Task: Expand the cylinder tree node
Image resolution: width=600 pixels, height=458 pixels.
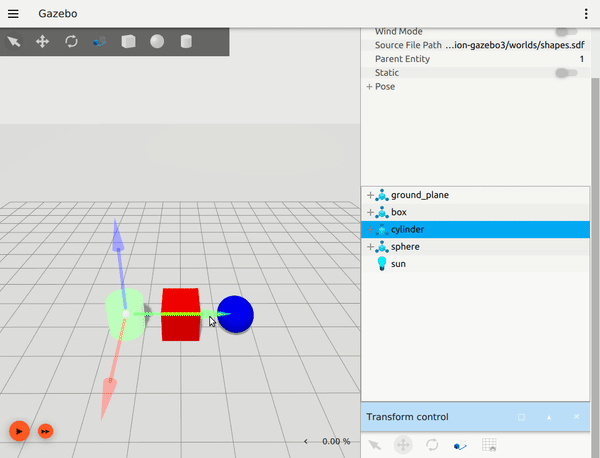Action: [x=370, y=230]
